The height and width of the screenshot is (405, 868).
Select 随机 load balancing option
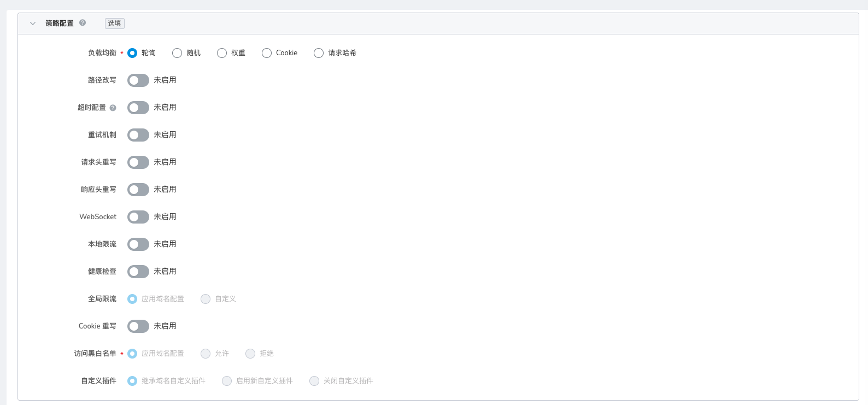(177, 53)
